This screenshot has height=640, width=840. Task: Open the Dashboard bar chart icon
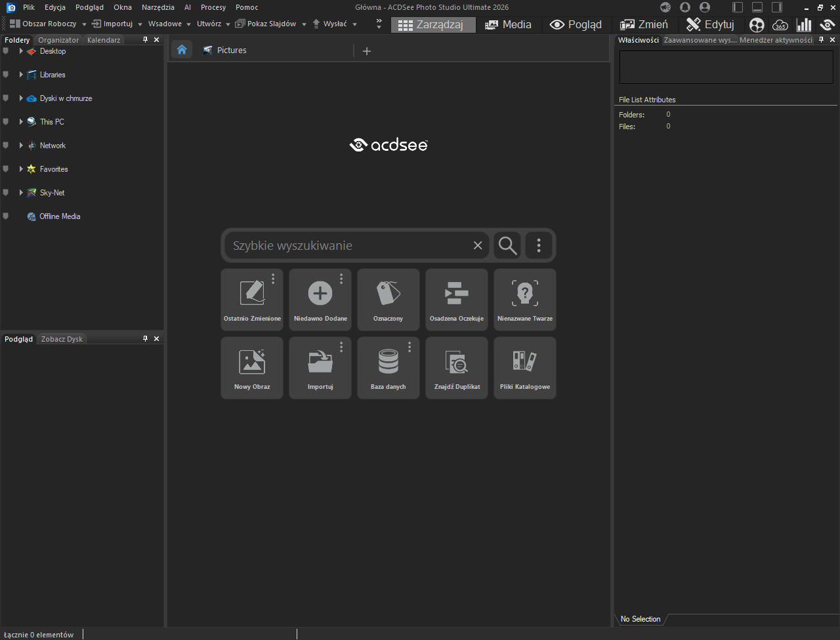(x=804, y=25)
